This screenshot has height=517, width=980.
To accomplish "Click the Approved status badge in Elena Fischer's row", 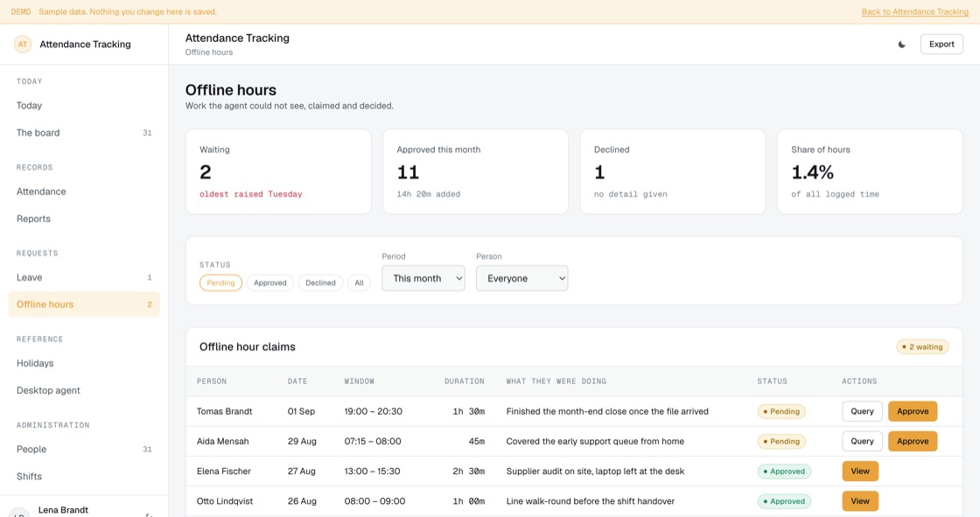I will [784, 472].
